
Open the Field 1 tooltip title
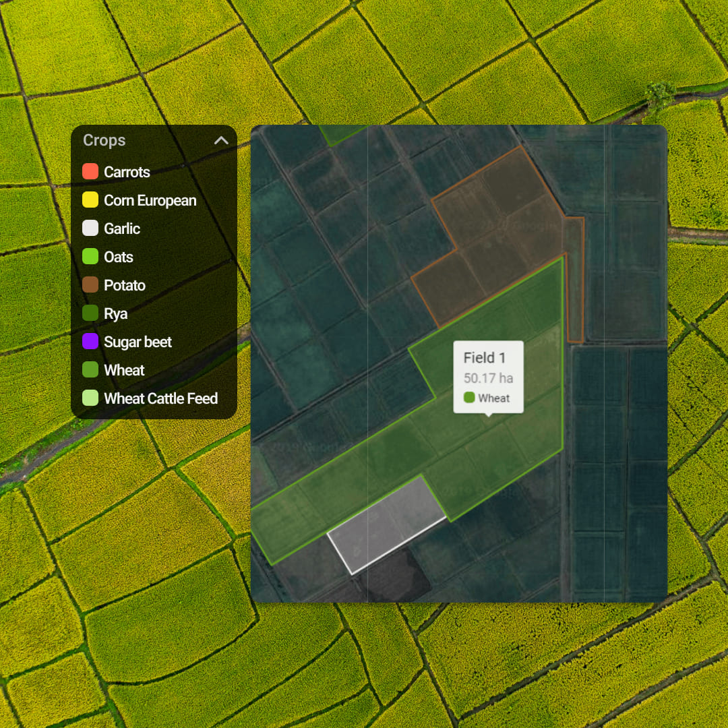tap(484, 358)
